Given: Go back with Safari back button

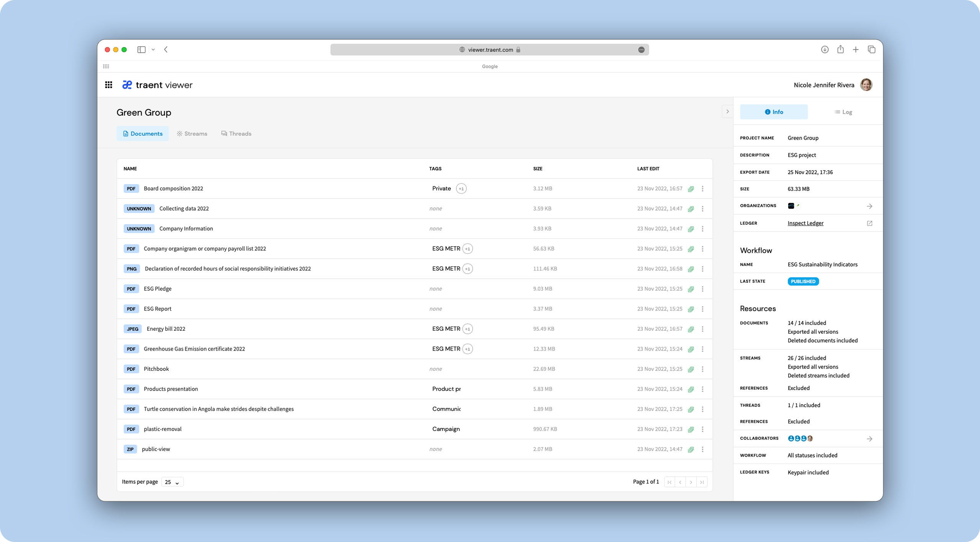Looking at the screenshot, I should pyautogui.click(x=166, y=49).
